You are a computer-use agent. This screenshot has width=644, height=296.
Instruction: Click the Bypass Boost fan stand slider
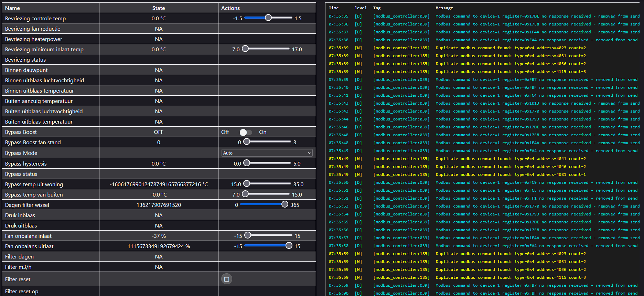[268, 141]
